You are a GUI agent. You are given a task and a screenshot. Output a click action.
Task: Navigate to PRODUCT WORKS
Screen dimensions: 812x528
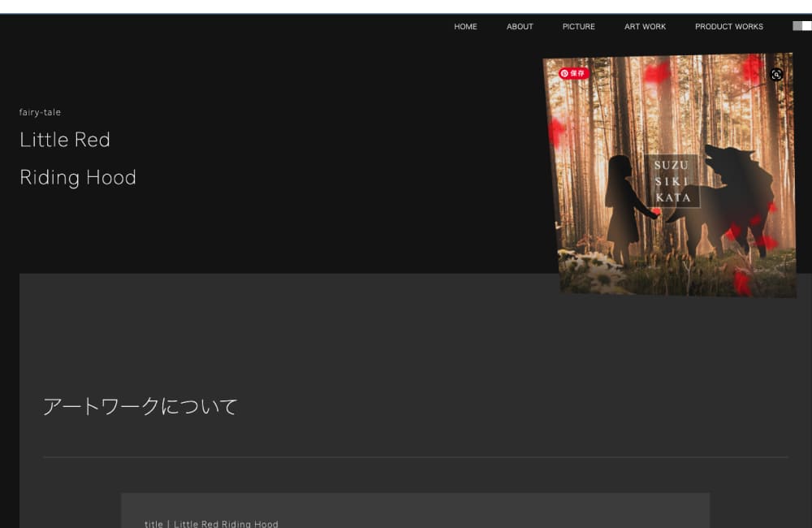728,27
